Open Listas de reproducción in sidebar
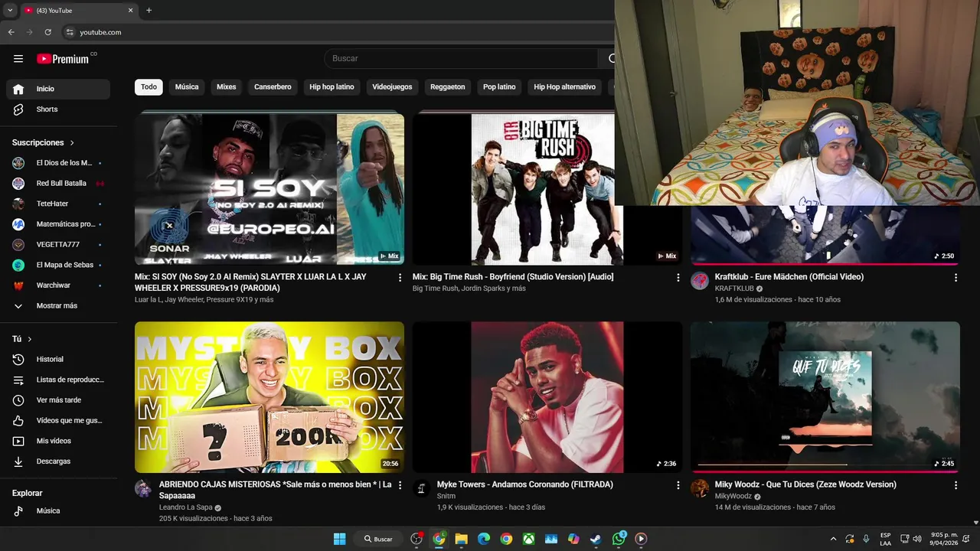Screen dimensions: 980x551 click(58, 380)
